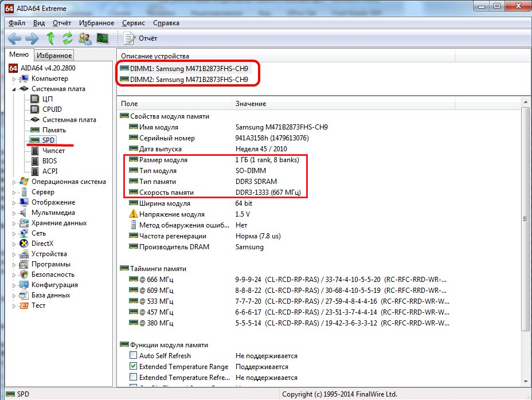Screen dimensions: 532x400
Task: Click the forward navigation arrow
Action: click(32, 38)
